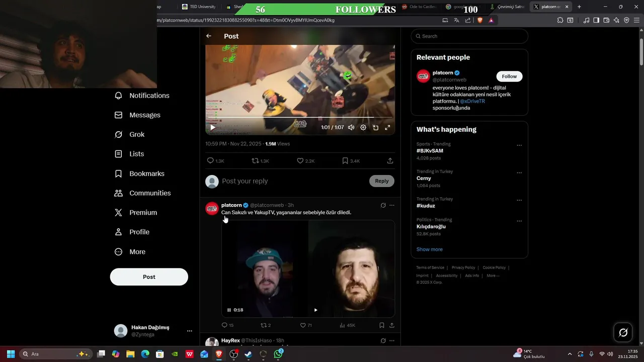The width and height of the screenshot is (644, 362).
Task: Repost platcorn's reply
Action: (x=266, y=325)
